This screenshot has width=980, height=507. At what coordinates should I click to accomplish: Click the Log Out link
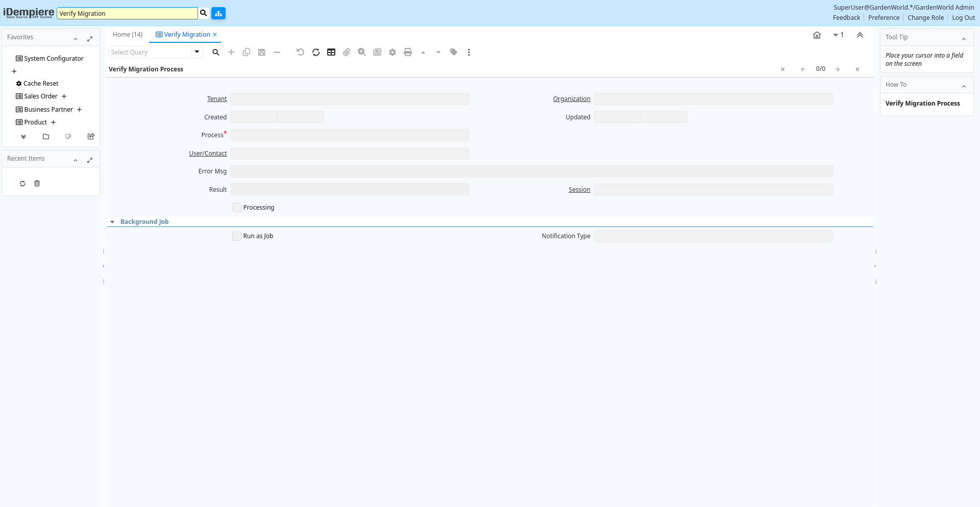point(963,18)
